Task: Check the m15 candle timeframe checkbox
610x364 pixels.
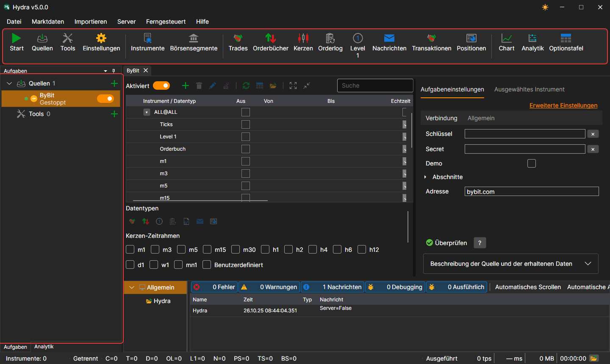Action: (207, 249)
